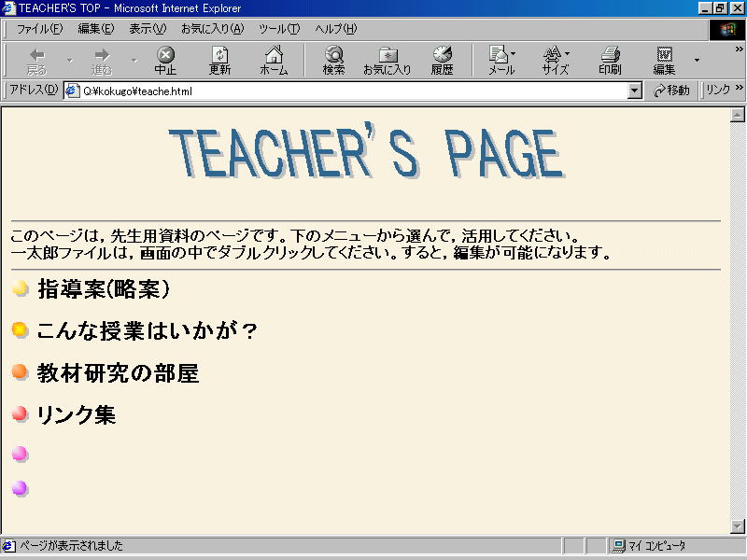Image resolution: width=747 pixels, height=560 pixels.
Task: Click the アドレス(D) label
Action: tap(34, 90)
